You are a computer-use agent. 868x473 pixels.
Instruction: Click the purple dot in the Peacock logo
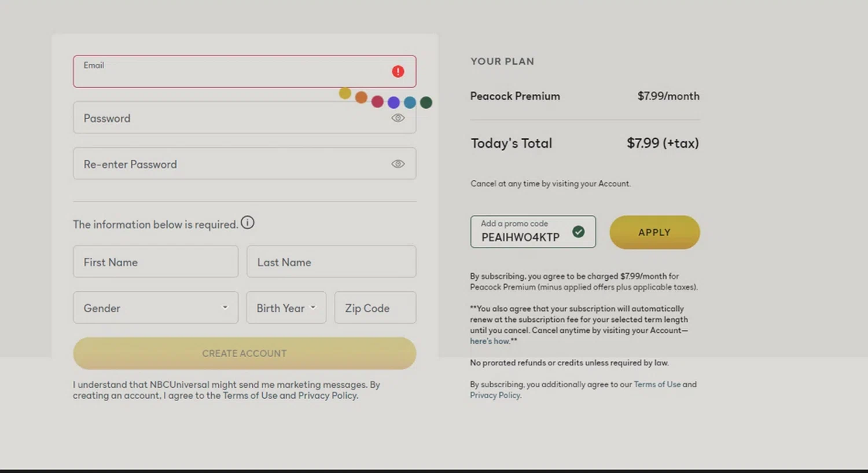(x=393, y=102)
